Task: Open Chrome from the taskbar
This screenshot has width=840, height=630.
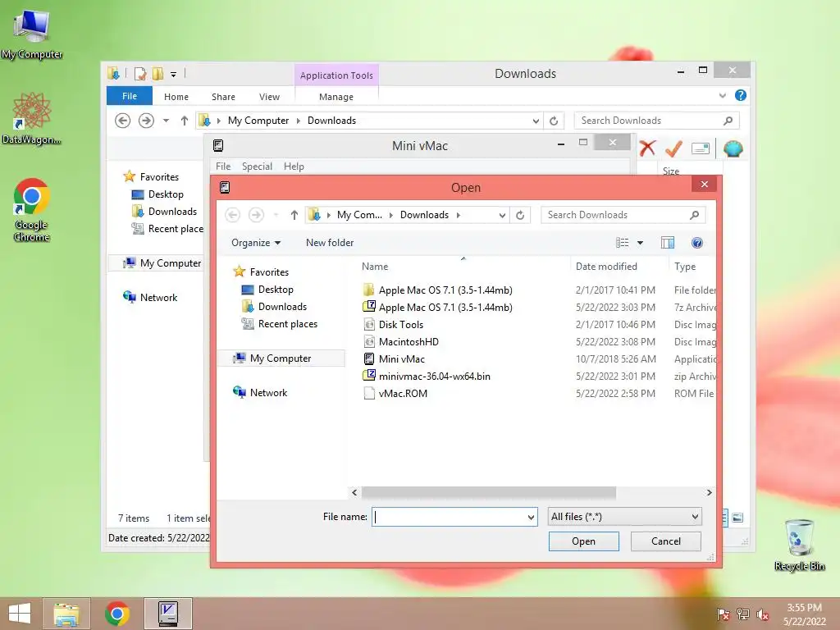Action: (x=116, y=614)
